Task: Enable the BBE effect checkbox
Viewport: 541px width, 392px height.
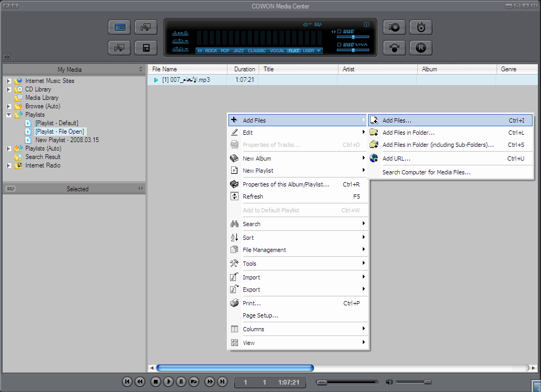Action: (339, 31)
